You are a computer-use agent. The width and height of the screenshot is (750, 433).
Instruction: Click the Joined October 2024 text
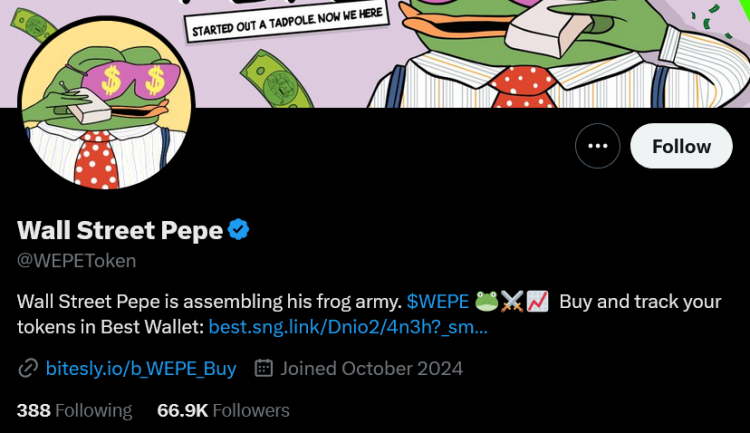[x=372, y=368]
